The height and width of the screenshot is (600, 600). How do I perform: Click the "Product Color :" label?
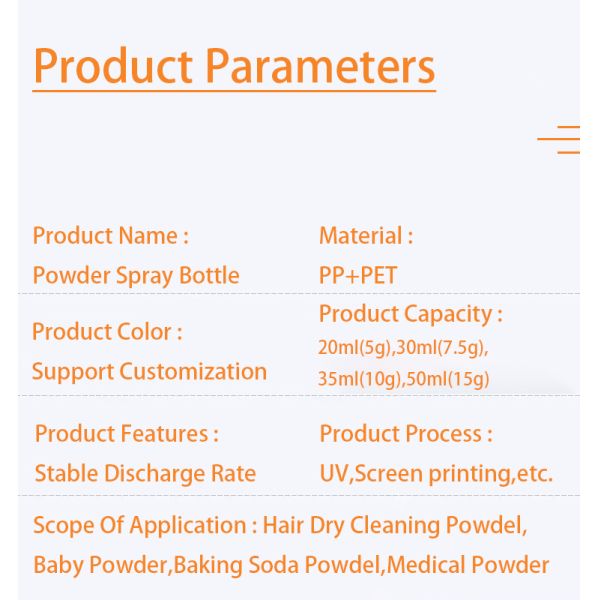[107, 332]
